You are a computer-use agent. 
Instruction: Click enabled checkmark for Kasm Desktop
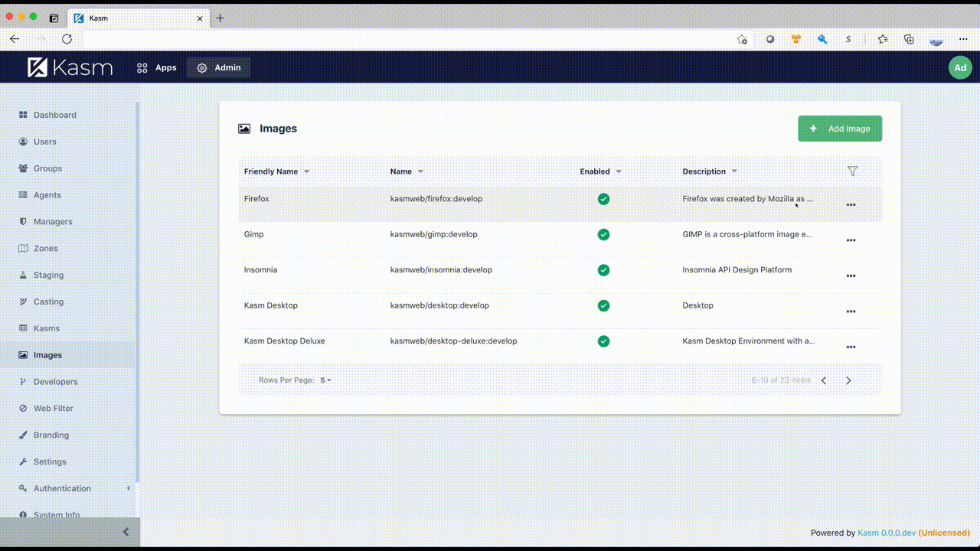pyautogui.click(x=603, y=305)
